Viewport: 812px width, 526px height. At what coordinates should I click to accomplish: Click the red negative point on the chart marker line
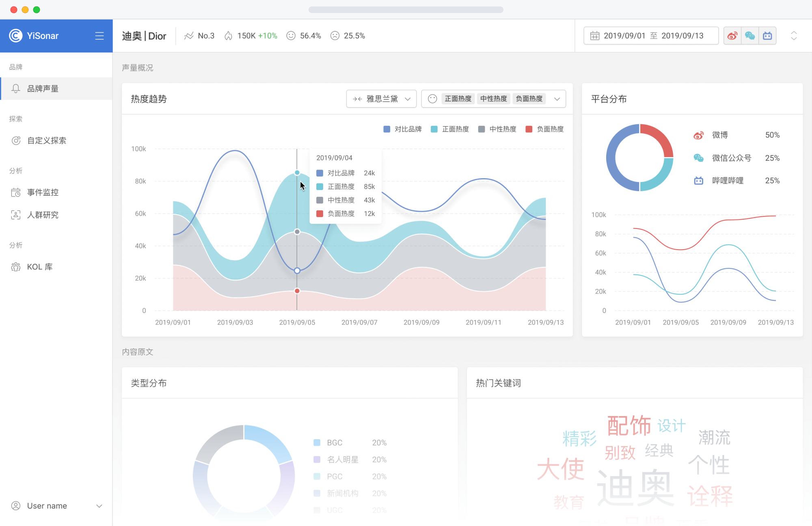click(x=297, y=291)
